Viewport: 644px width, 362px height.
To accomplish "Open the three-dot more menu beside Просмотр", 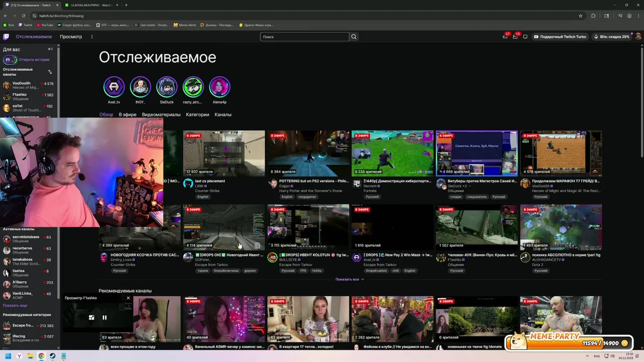I will (x=92, y=37).
